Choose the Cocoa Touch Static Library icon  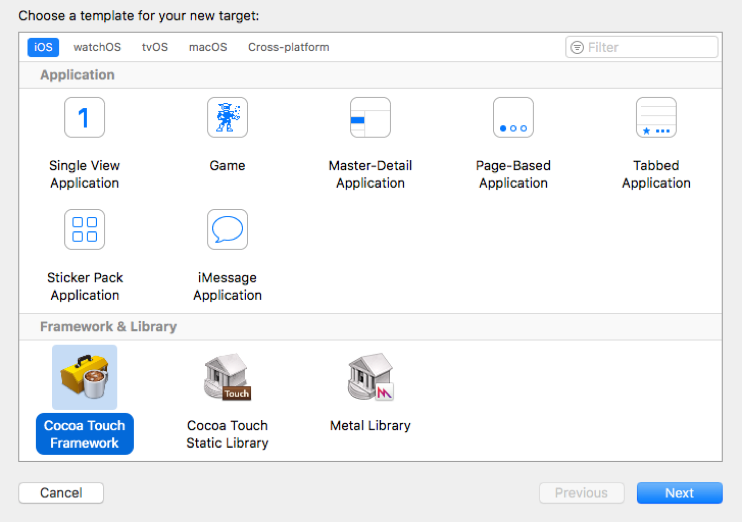[x=227, y=377]
